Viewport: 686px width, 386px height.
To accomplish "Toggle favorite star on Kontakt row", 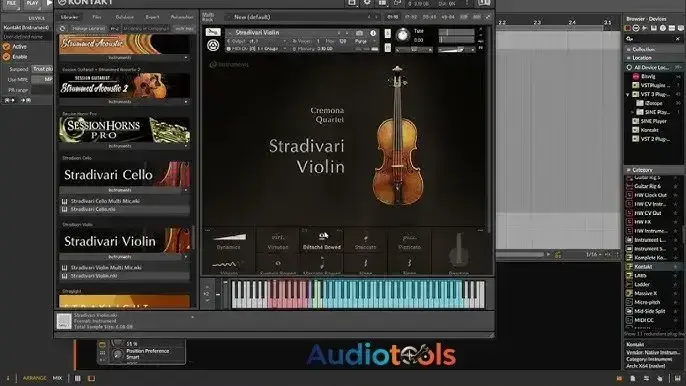I will (676, 267).
